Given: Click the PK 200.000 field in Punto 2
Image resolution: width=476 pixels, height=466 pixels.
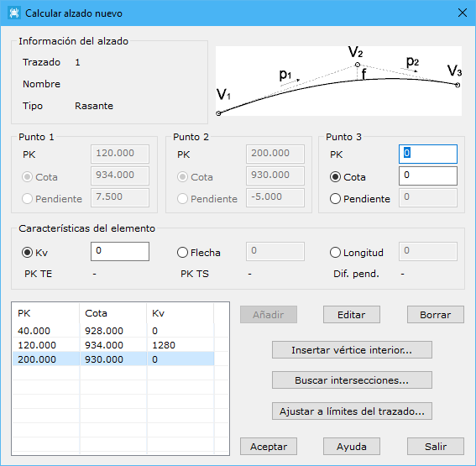Looking at the screenshot, I should pos(275,154).
